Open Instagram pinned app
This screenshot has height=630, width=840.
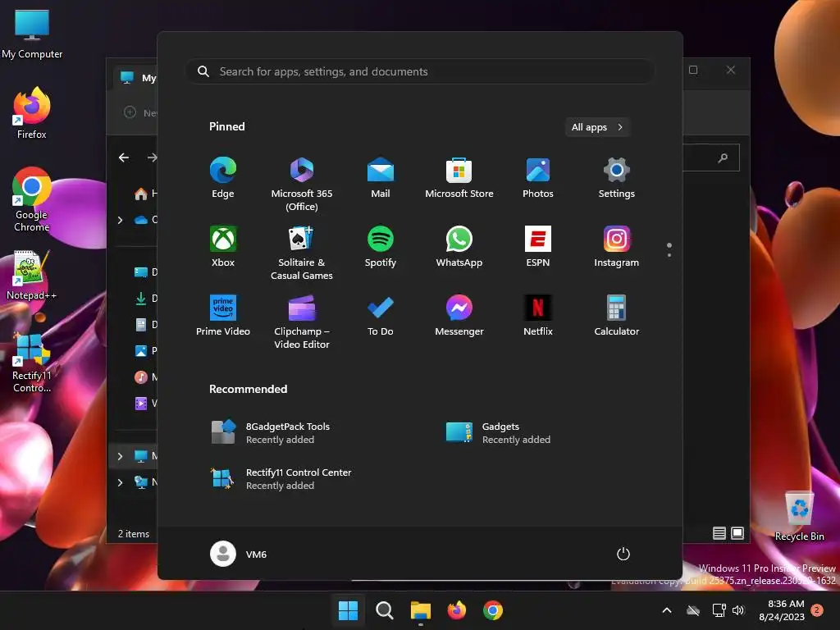617,247
